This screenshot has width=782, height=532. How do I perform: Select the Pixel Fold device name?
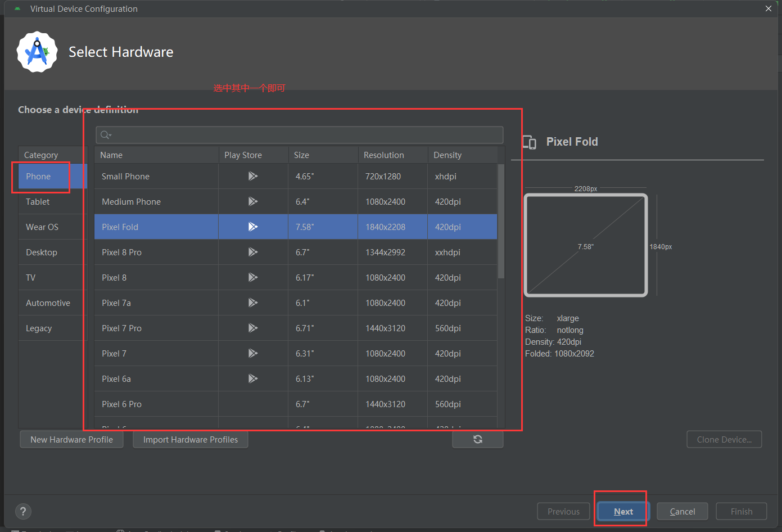coord(120,227)
